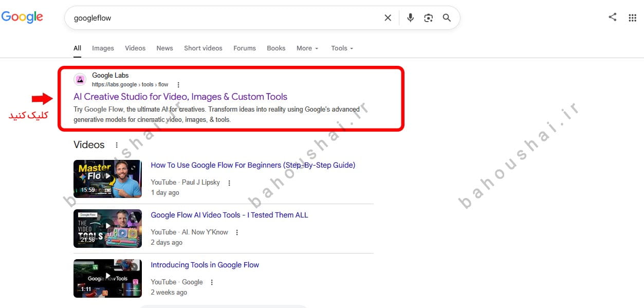Open How To Use Google Flow For Beginners
Screen dimensions: 644x308
[253, 165]
